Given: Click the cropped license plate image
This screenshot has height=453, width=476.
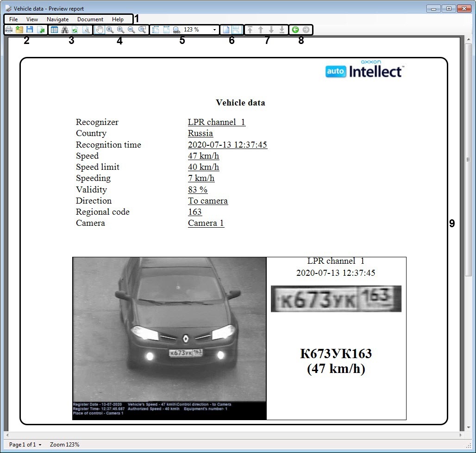Looking at the screenshot, I should click(336, 298).
